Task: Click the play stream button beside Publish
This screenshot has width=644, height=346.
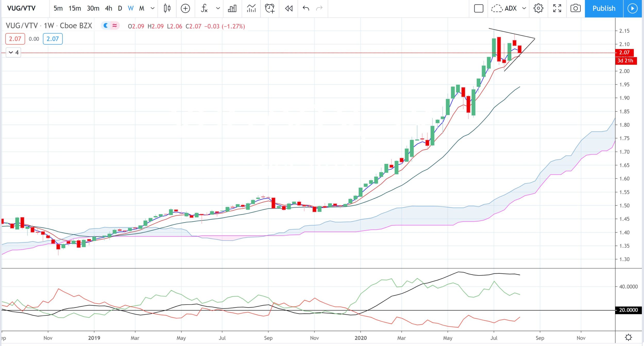Action: [x=632, y=8]
